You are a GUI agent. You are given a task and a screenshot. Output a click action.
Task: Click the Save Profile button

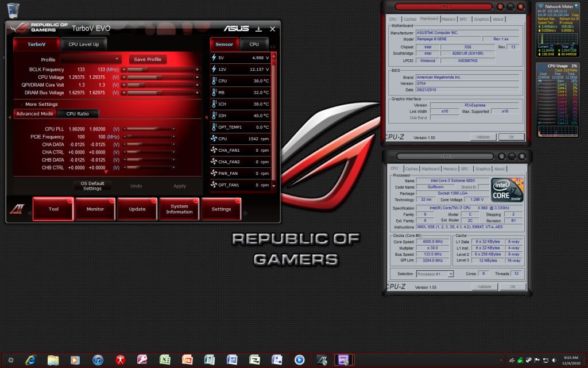147,59
